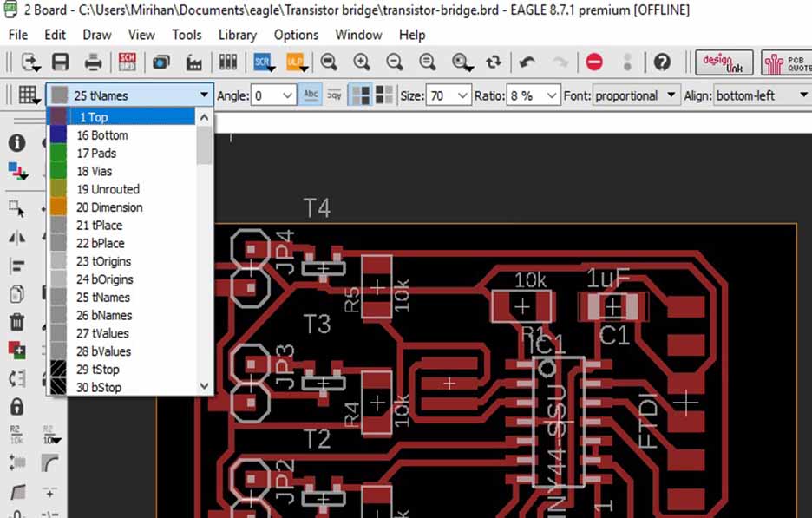Open the View menu
The width and height of the screenshot is (812, 518).
point(141,35)
